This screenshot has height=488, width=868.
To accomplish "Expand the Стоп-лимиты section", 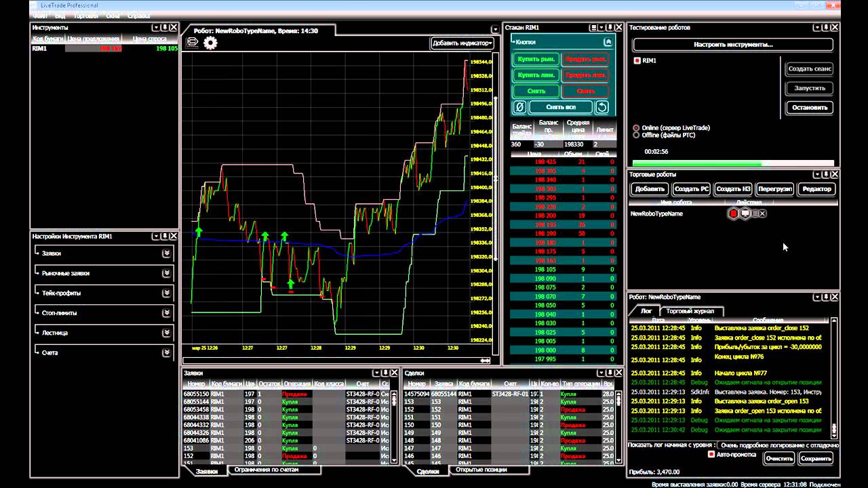I will point(166,313).
